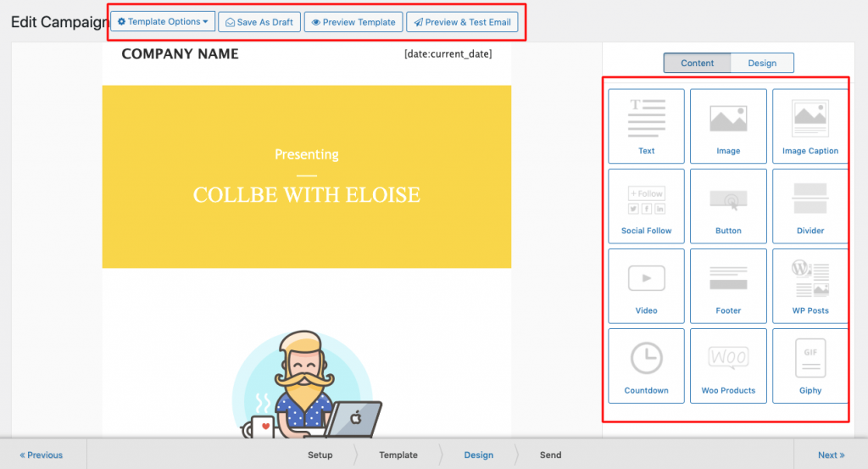The width and height of the screenshot is (868, 469).
Task: Choose the Video block icon
Action: click(646, 286)
